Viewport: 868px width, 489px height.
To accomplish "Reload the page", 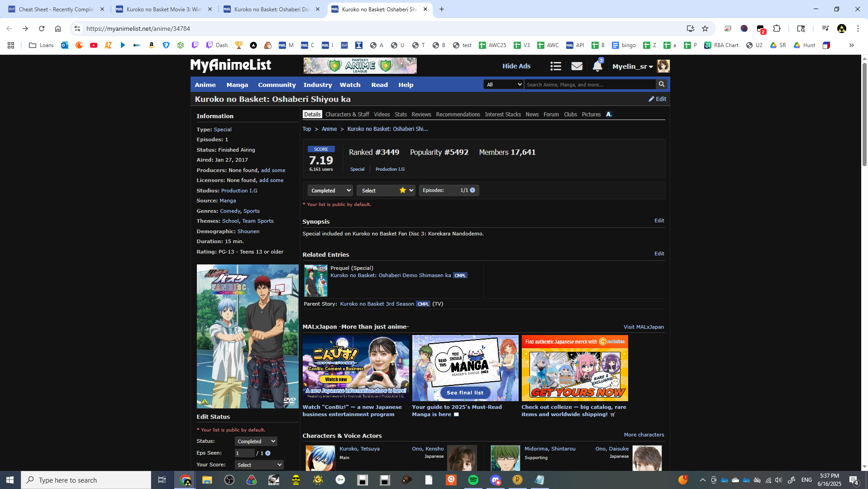I will tap(42, 29).
